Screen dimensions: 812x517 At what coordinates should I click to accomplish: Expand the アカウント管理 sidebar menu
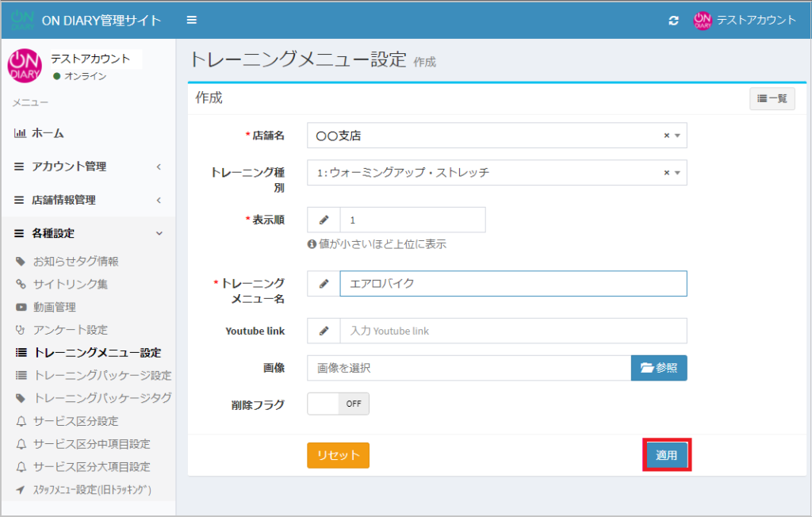(x=87, y=167)
